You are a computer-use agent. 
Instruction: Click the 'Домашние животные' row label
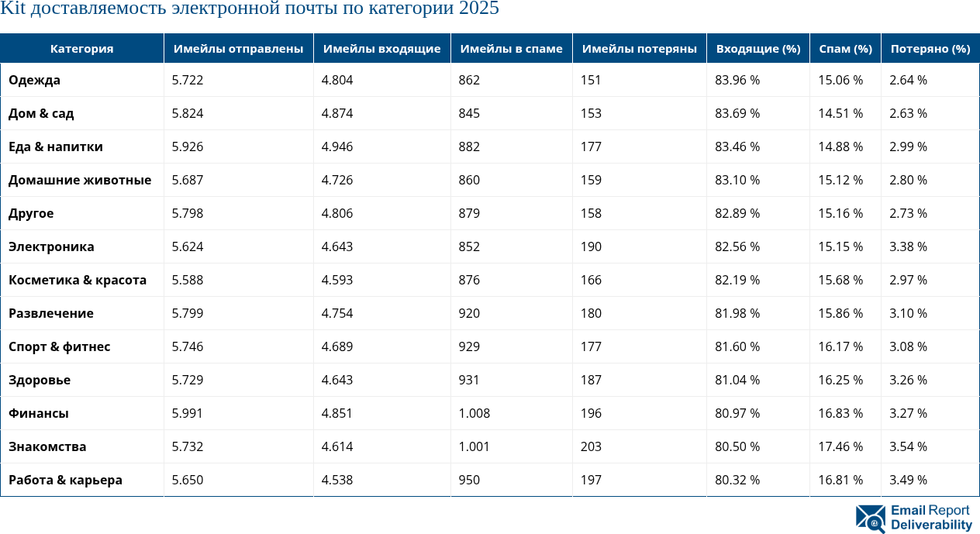point(80,180)
